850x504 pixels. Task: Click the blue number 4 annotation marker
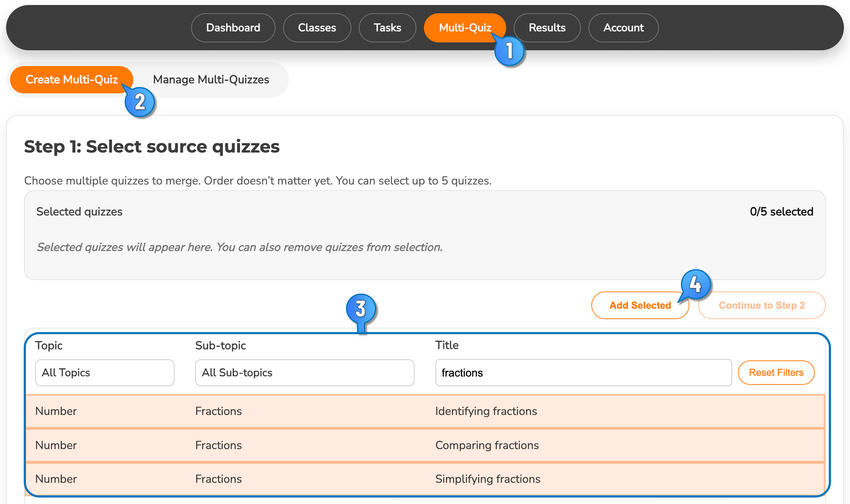pos(696,284)
